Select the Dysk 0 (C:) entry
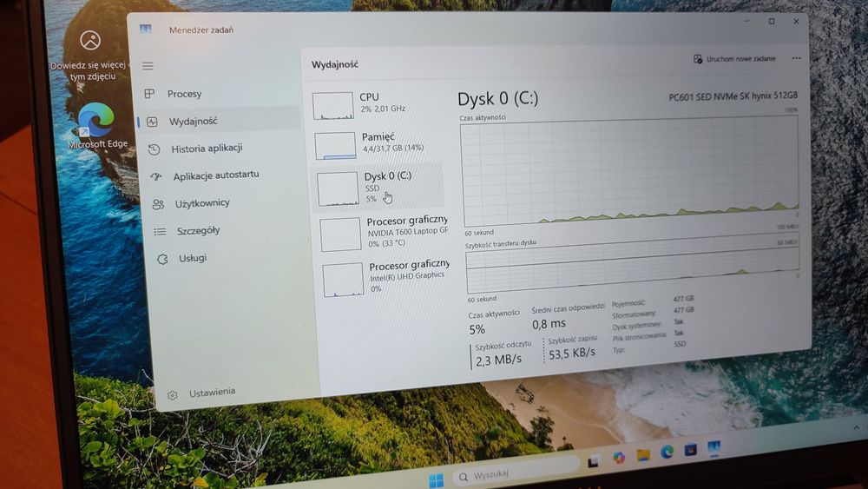Image resolution: width=868 pixels, height=489 pixels. tap(378, 188)
